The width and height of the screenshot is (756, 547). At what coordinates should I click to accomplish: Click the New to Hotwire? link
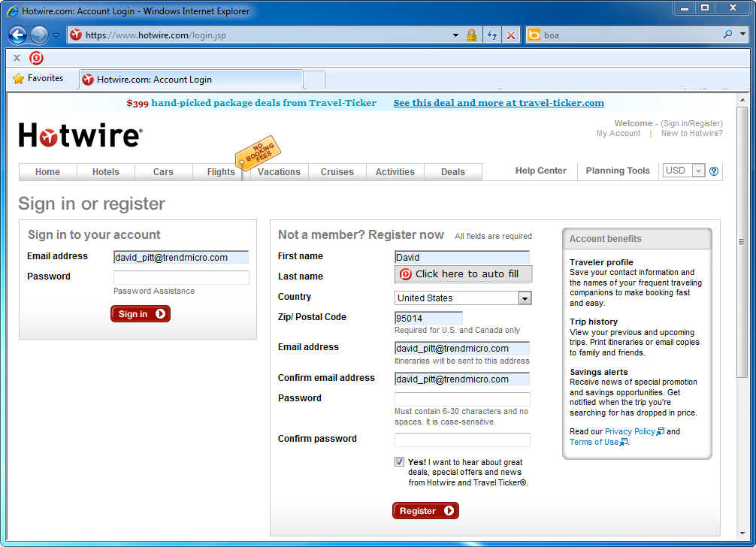[x=692, y=133]
